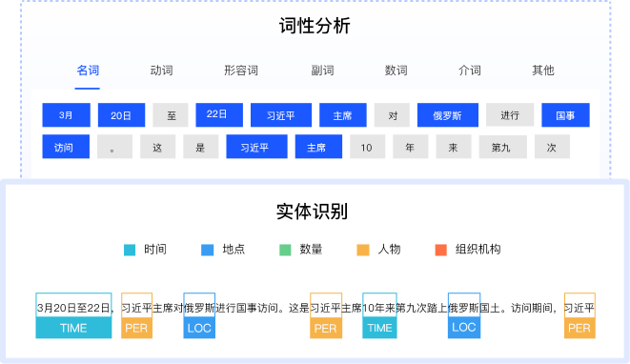Click the 人物 orange legend swatch
Screen dimensions: 630x364
(x=363, y=250)
